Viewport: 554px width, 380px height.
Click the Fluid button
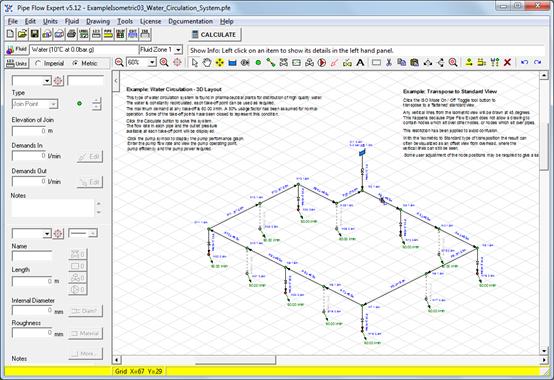(x=17, y=49)
